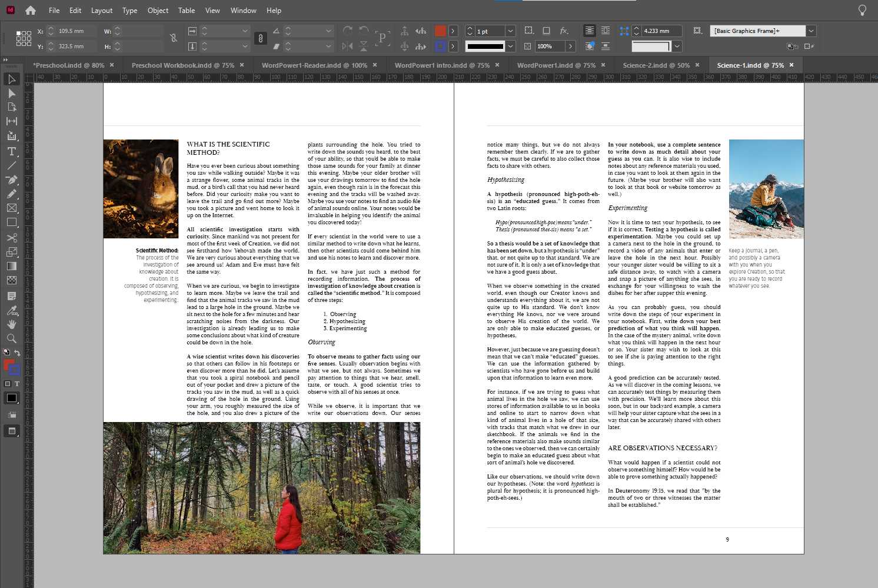878x588 pixels.
Task: Select the Direct Selection tool
Action: coord(11,93)
